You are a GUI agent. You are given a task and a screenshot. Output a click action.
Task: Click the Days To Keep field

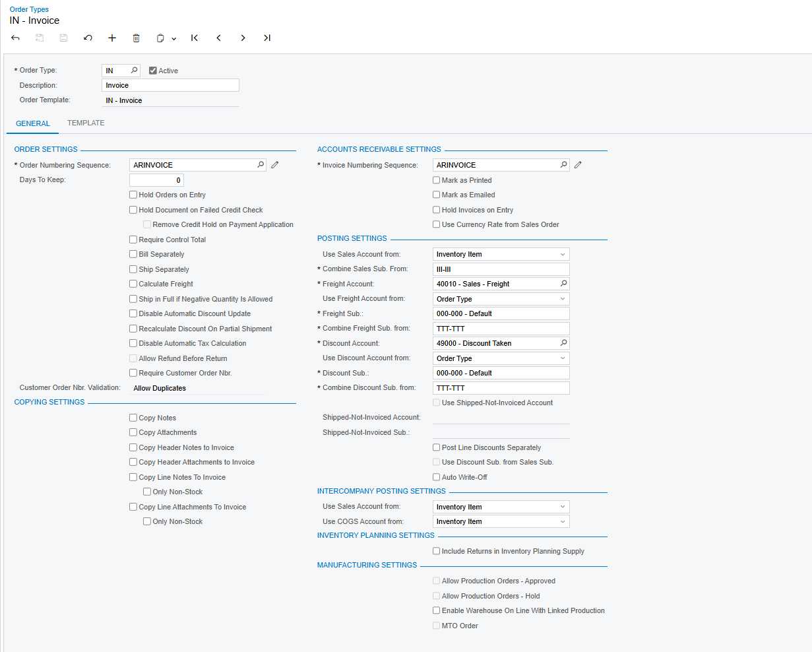(x=156, y=180)
